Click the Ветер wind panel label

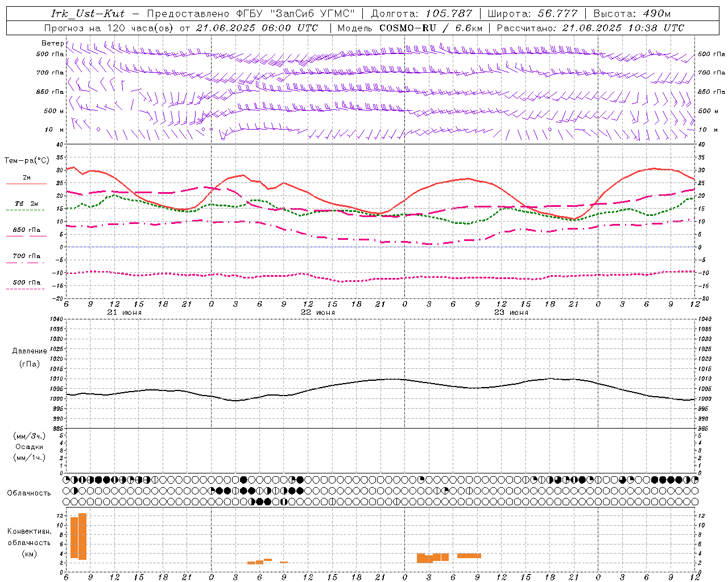click(x=53, y=43)
